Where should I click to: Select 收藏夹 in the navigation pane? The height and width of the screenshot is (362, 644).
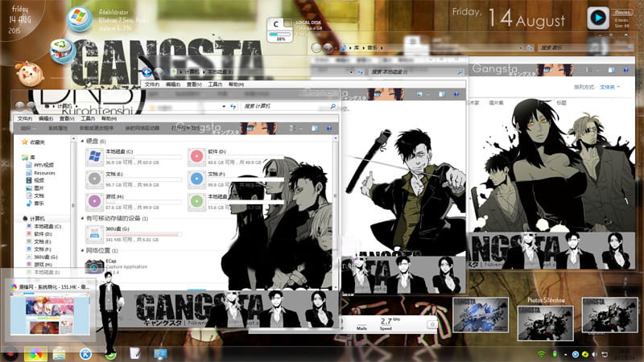tap(37, 142)
